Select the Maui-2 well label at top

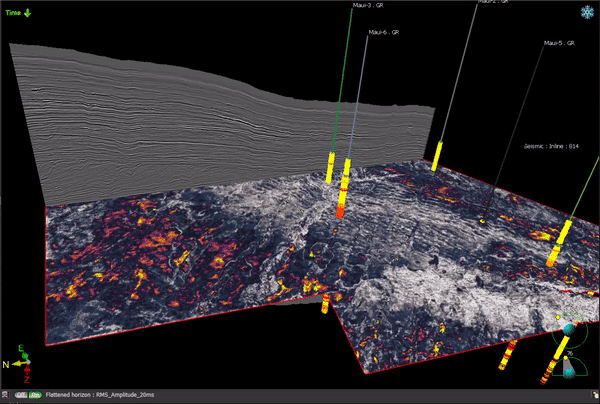(492, 2)
